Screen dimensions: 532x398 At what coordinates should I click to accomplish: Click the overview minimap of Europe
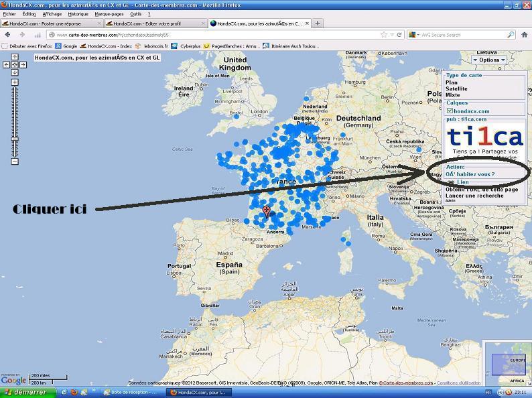click(x=507, y=364)
